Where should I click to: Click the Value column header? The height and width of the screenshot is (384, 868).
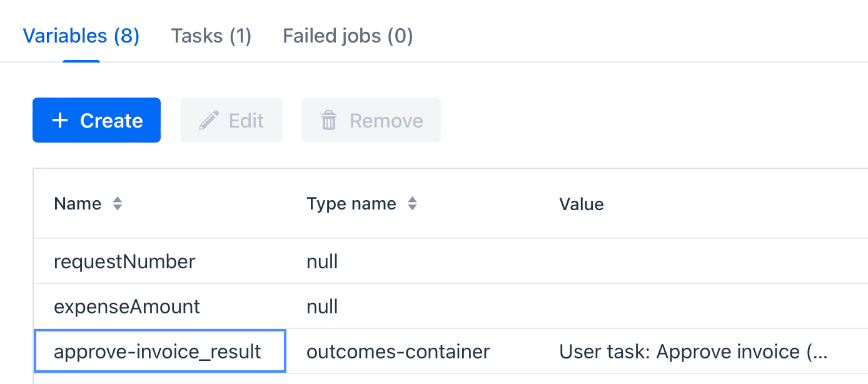582,204
